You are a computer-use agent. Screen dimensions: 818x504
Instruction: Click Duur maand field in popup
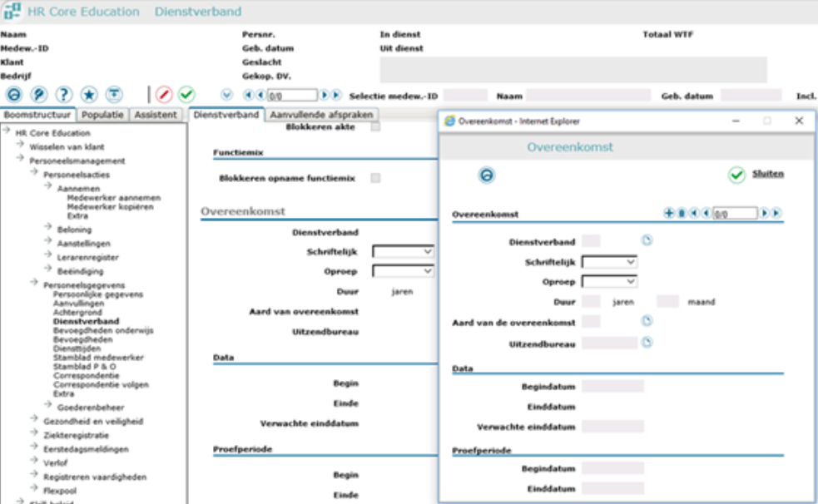[x=667, y=302]
